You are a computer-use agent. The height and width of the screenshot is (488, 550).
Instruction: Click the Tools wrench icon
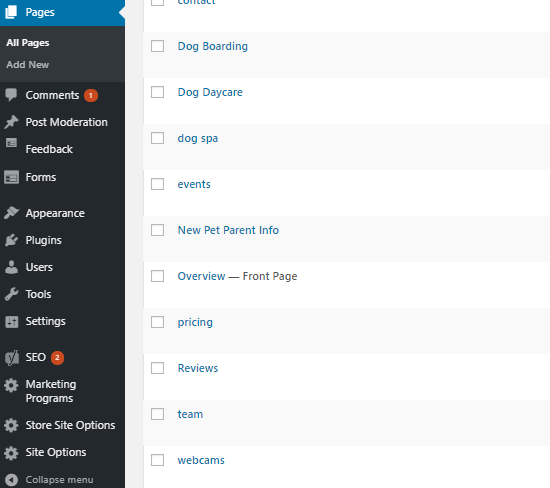(x=11, y=294)
